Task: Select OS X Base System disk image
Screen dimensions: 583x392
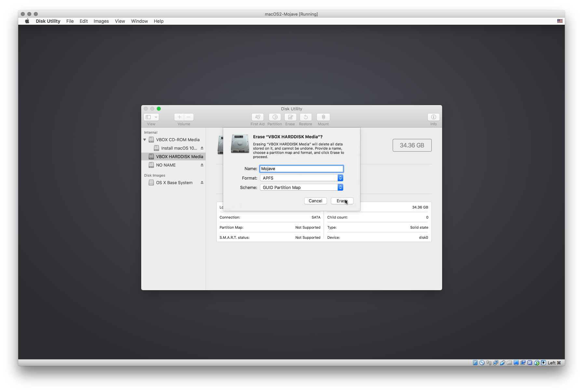Action: coord(173,182)
